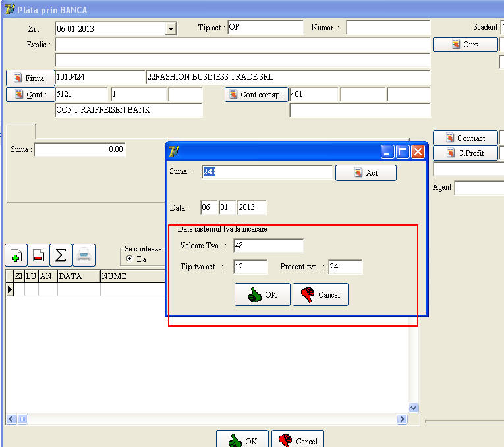Expand the Zi date dropdown
The image size is (504, 447).
click(171, 29)
